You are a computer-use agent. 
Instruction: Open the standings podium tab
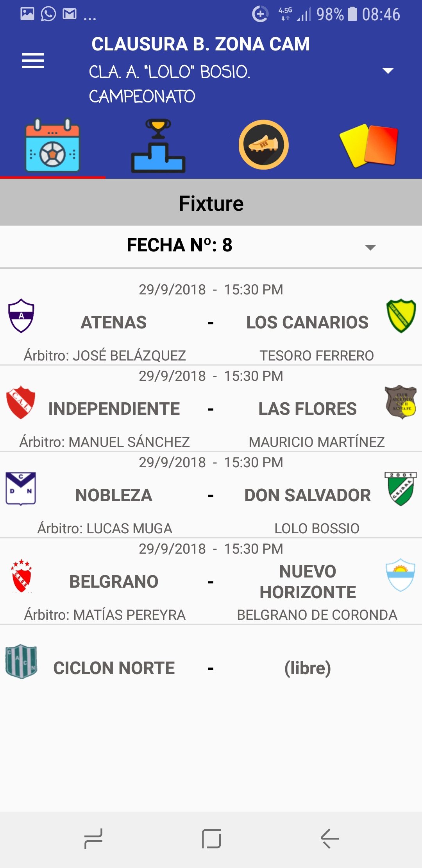point(158,146)
